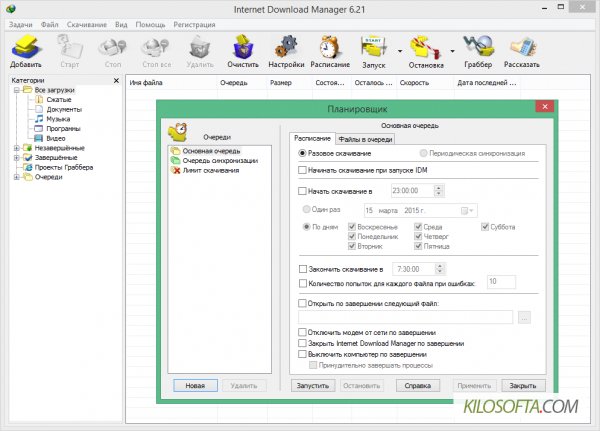Select Музыка category in tree
The width and height of the screenshot is (600, 431).
click(x=58, y=119)
